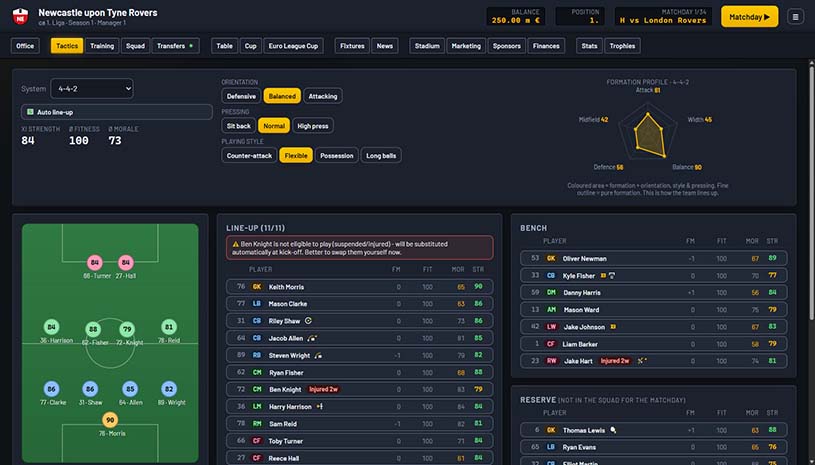Viewport: 815px width, 465px height.
Task: Start the Matchday button
Action: pyautogui.click(x=750, y=17)
